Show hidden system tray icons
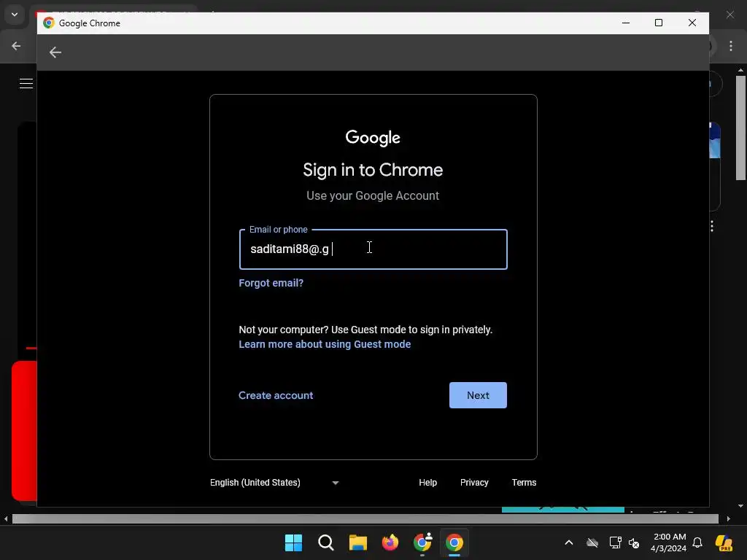The width and height of the screenshot is (747, 560). (x=569, y=542)
